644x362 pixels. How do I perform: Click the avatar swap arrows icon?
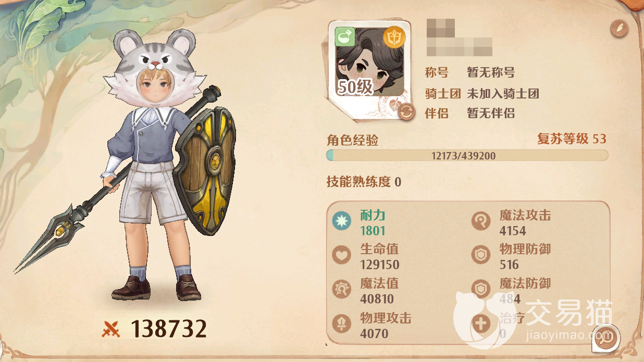(406, 111)
